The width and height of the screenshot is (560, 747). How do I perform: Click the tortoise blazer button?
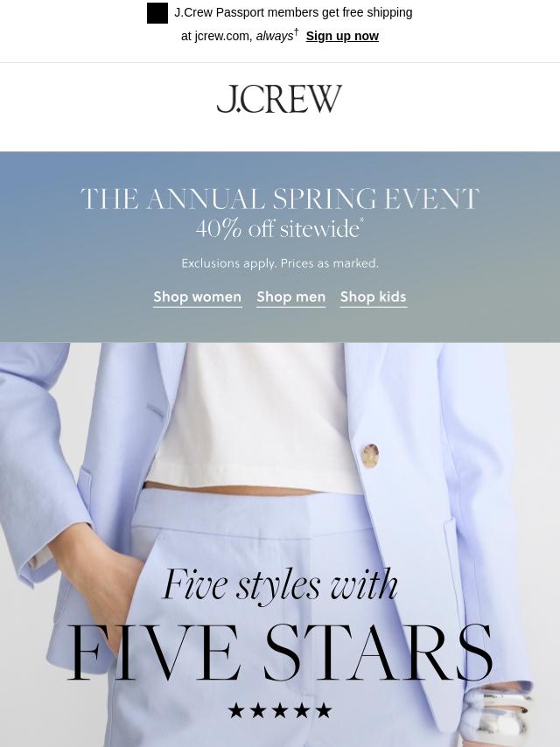coord(370,456)
